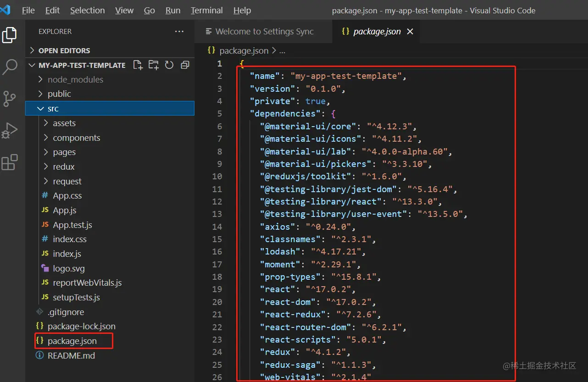
Task: Click the Refresh Explorer icon
Action: pyautogui.click(x=169, y=65)
